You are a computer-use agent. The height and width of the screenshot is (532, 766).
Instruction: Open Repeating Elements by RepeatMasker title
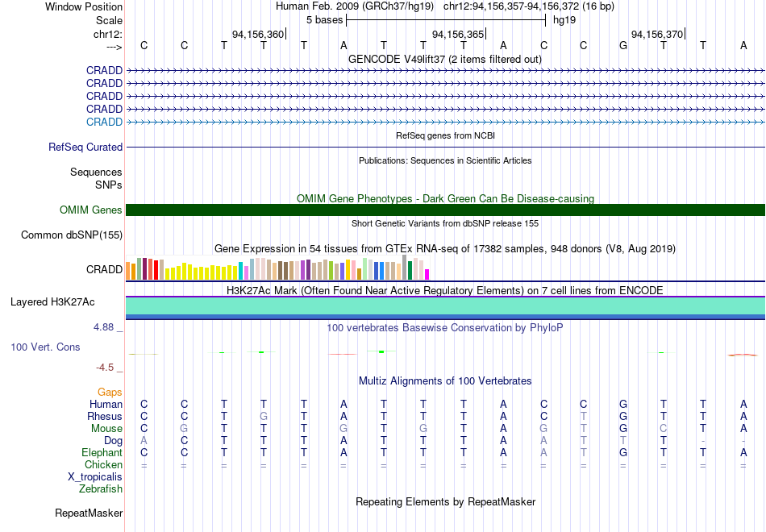point(445,502)
